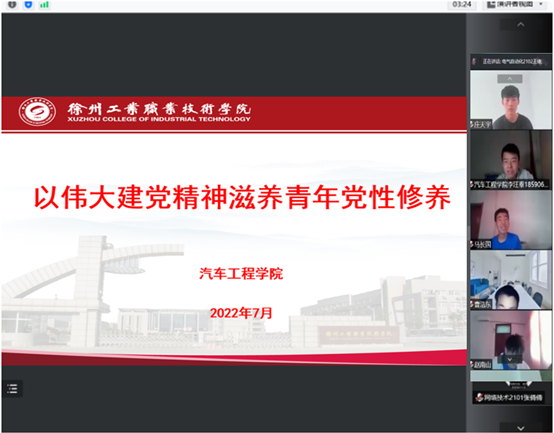Open the blue security shield icon
554x433 pixels.
(x=28, y=5)
